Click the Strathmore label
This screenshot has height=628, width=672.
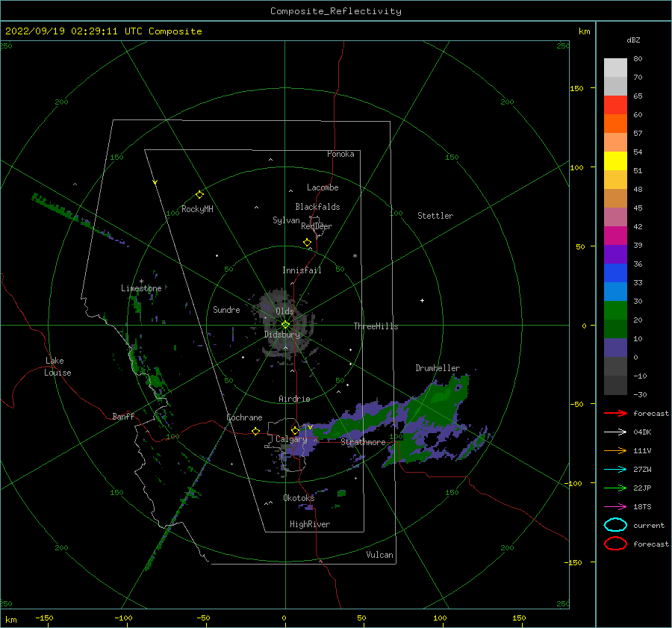click(363, 442)
